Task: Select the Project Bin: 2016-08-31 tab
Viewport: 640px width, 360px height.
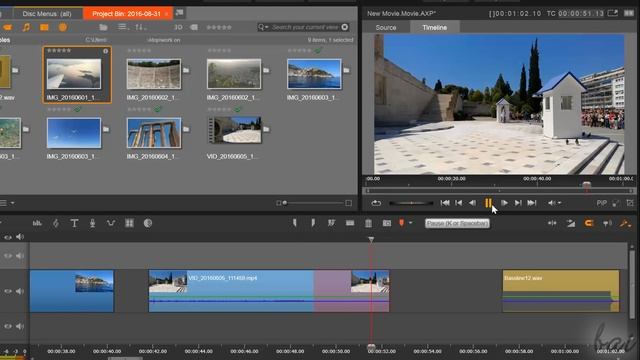Action: point(126,13)
